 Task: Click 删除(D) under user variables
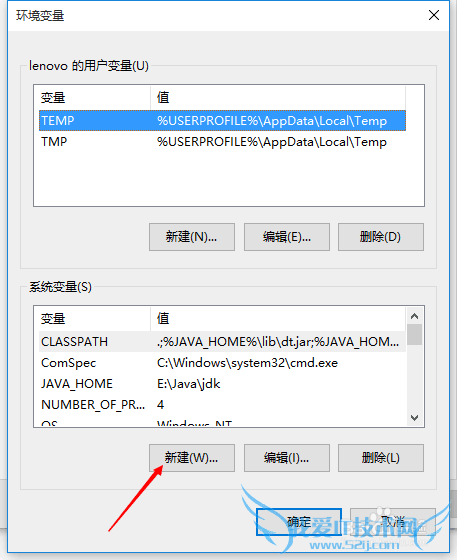381,237
